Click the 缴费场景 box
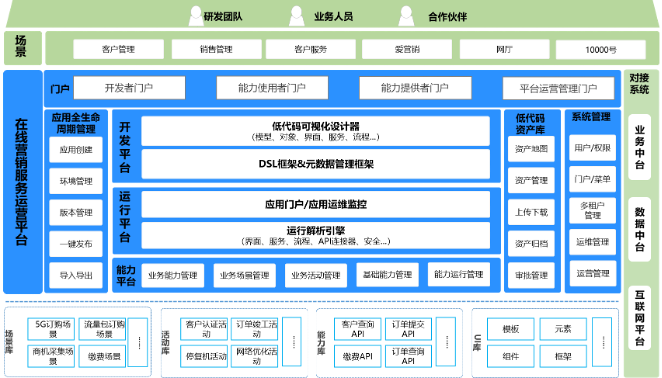662x378 pixels. pyautogui.click(x=103, y=356)
